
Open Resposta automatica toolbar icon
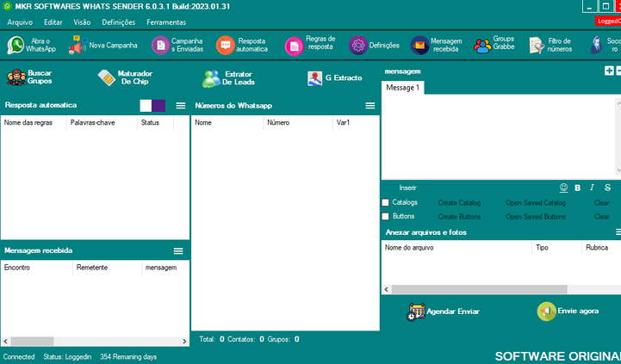point(242,45)
